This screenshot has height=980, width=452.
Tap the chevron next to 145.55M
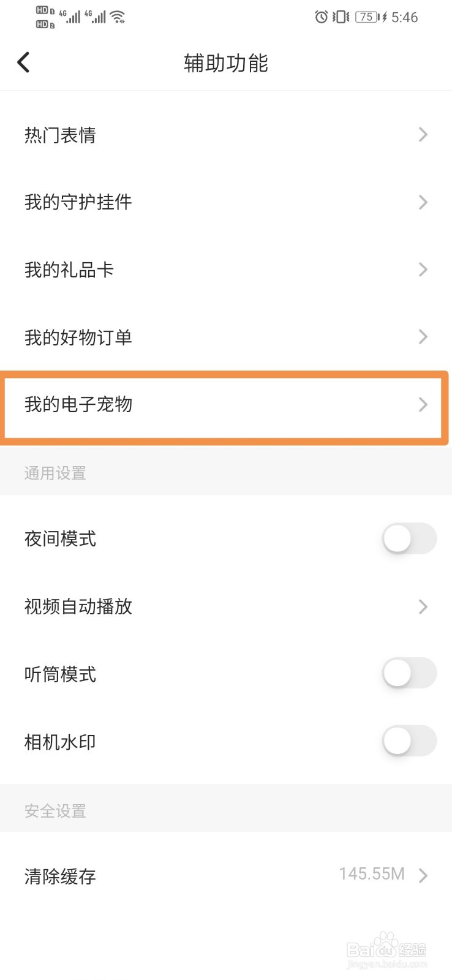[x=423, y=876]
